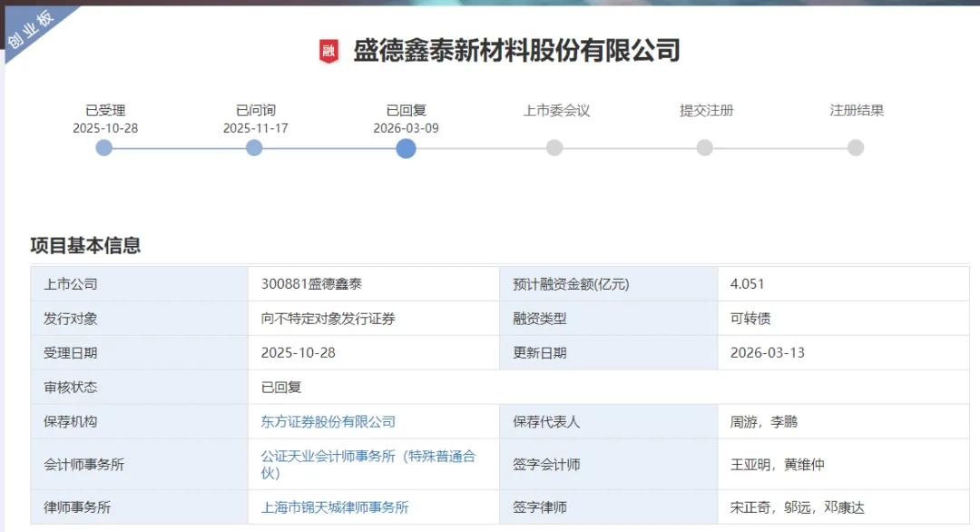Image resolution: width=980 pixels, height=532 pixels.
Task: Click the 项目基本信息 section heading
Action: click(x=85, y=246)
